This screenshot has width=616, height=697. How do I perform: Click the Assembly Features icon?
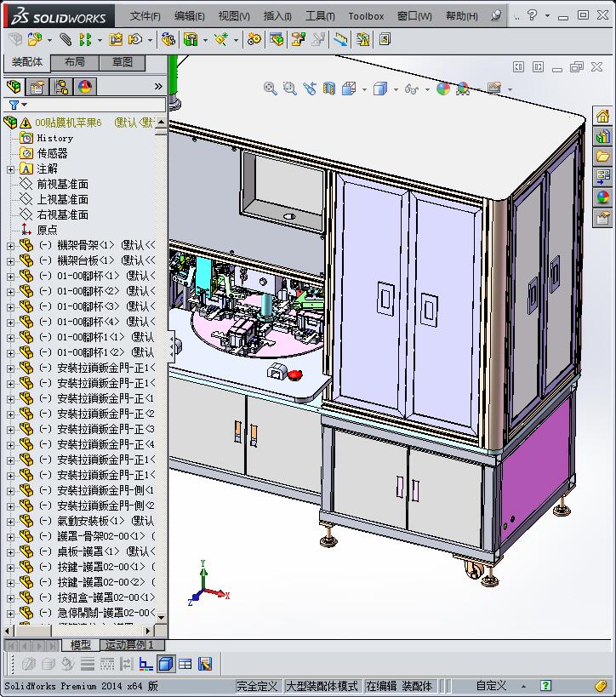click(x=191, y=39)
